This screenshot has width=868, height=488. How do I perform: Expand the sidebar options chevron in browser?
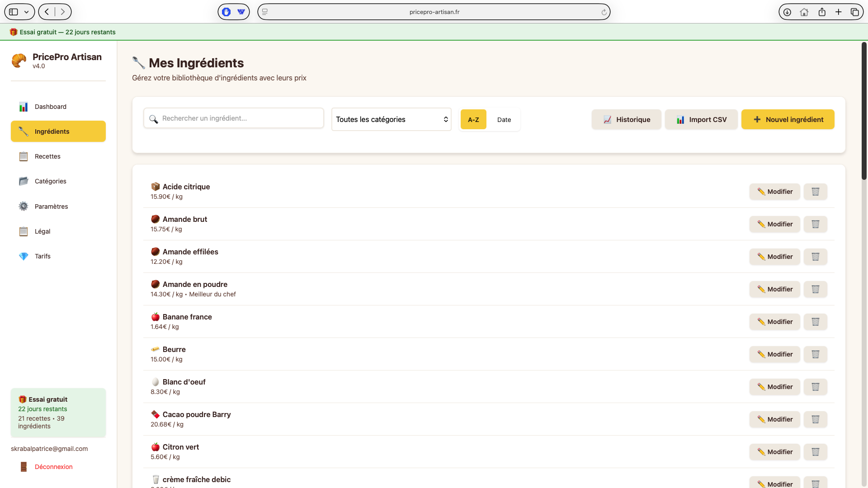pyautogui.click(x=27, y=12)
